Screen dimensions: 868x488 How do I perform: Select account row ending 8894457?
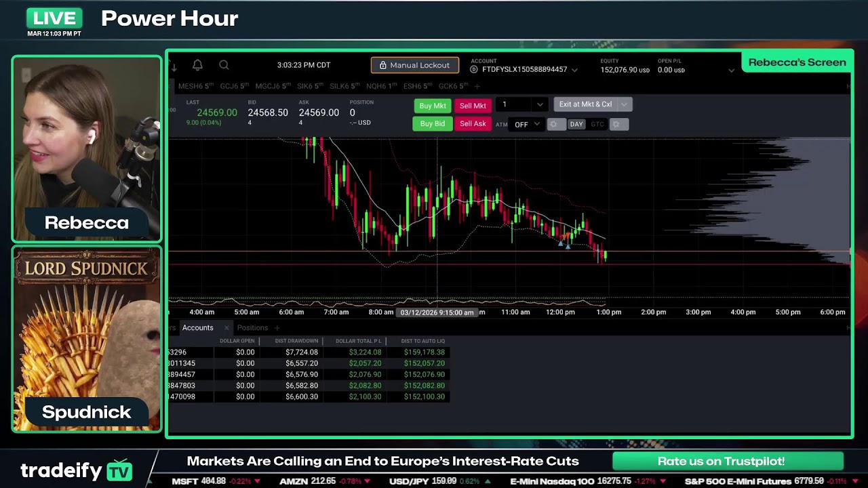point(309,374)
